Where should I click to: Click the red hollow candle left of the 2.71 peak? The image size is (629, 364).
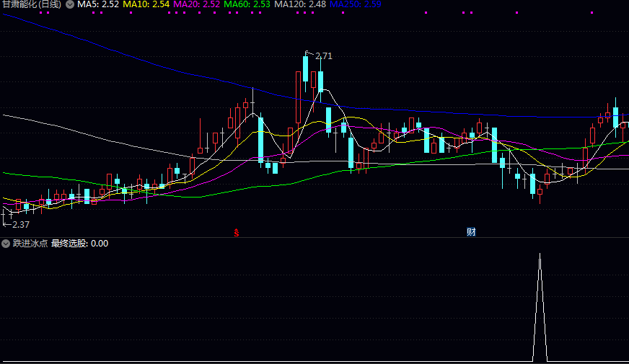point(298,97)
